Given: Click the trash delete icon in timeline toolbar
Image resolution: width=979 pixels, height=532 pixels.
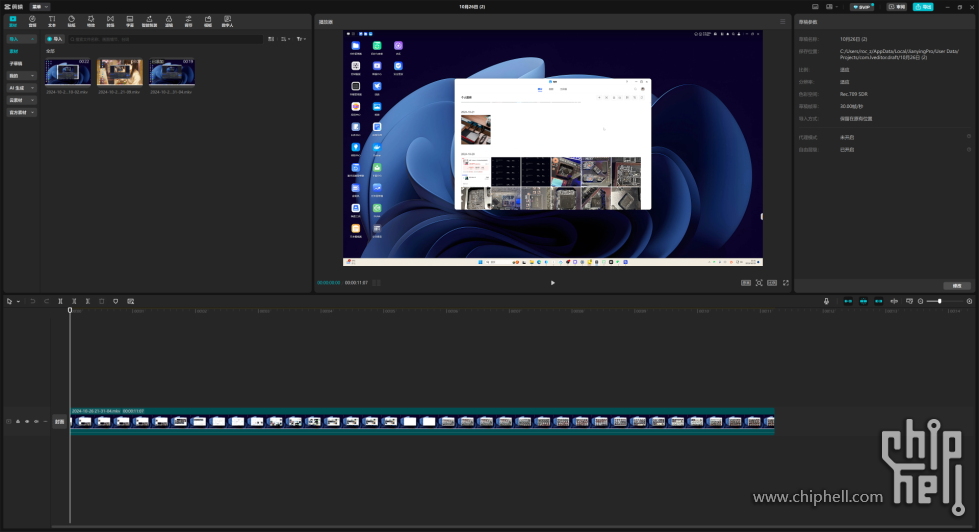Looking at the screenshot, I should click(x=101, y=301).
